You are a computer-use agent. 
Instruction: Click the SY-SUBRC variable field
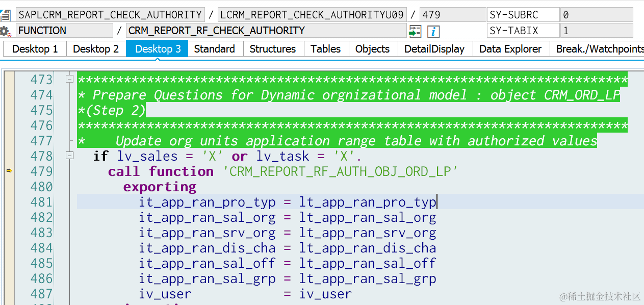click(523, 15)
